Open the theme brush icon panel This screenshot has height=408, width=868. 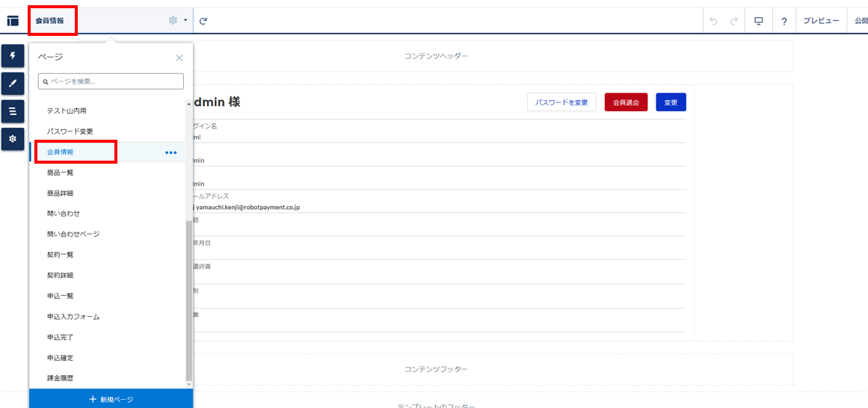pos(12,84)
